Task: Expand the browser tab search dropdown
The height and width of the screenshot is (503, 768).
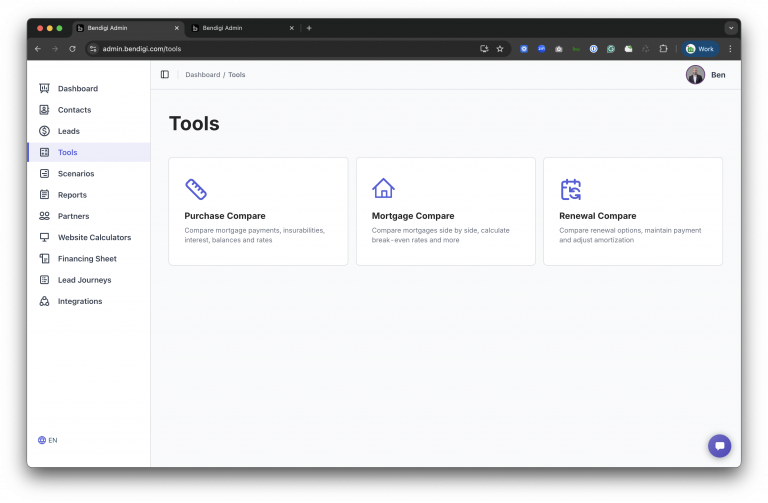Action: click(x=731, y=28)
